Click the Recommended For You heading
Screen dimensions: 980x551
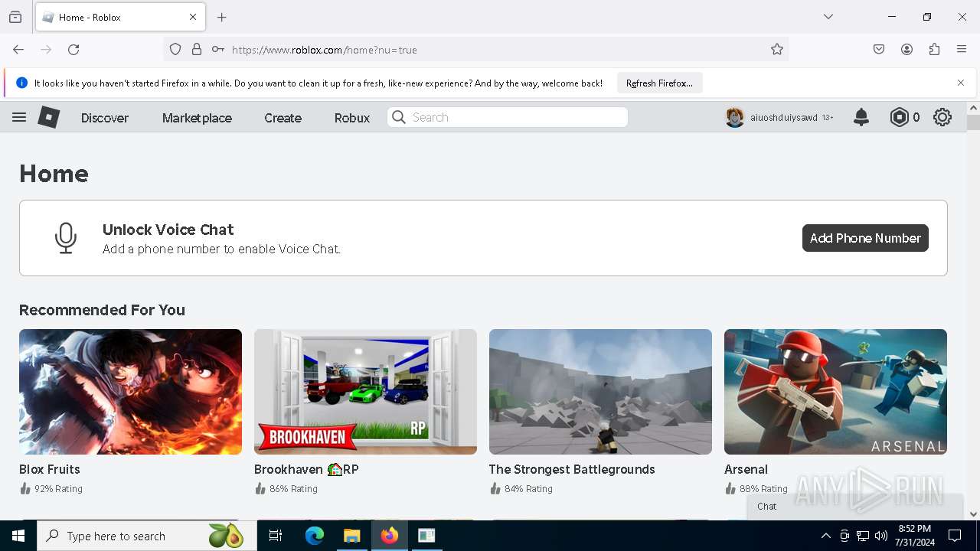pyautogui.click(x=102, y=310)
